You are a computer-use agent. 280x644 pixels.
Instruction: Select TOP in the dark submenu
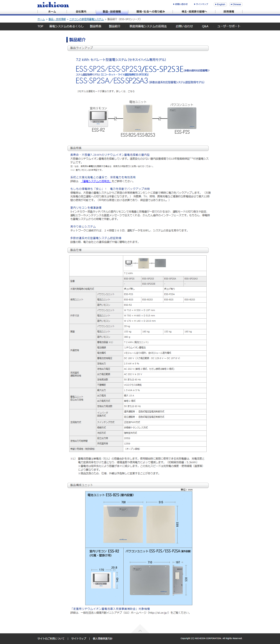40,26
